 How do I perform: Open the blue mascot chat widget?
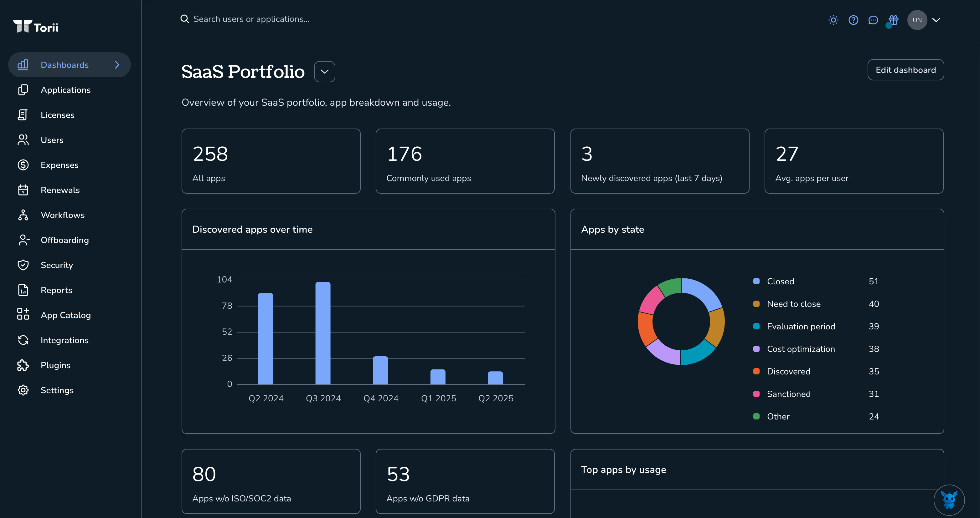[949, 500]
